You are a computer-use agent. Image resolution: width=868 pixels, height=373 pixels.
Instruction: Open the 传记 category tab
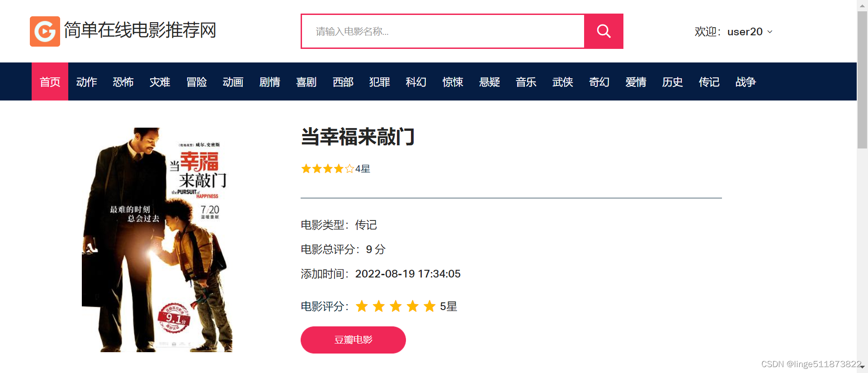pos(709,81)
